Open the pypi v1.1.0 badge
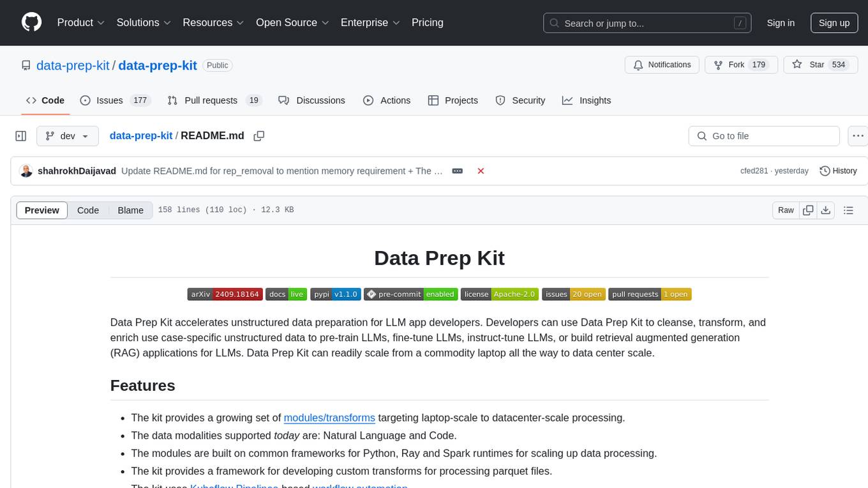 (x=336, y=294)
